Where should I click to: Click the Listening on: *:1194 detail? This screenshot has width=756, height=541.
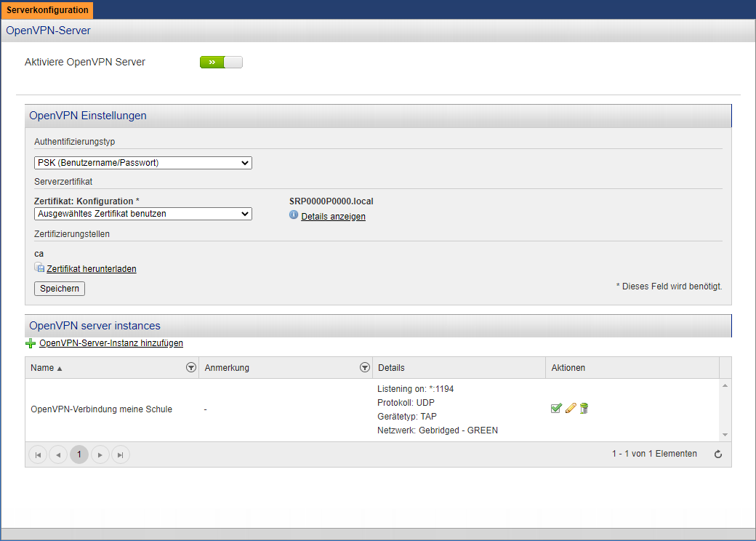[x=416, y=389]
